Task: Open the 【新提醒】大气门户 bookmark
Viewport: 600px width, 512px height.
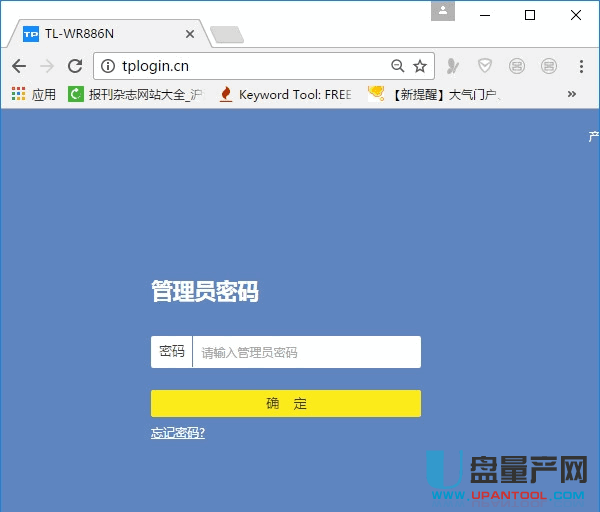Action: coord(435,95)
